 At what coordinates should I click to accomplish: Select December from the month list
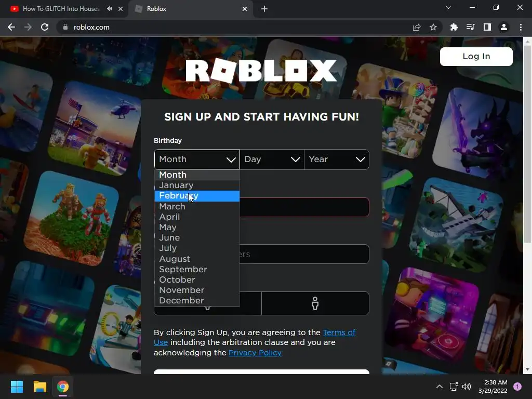pyautogui.click(x=197, y=301)
